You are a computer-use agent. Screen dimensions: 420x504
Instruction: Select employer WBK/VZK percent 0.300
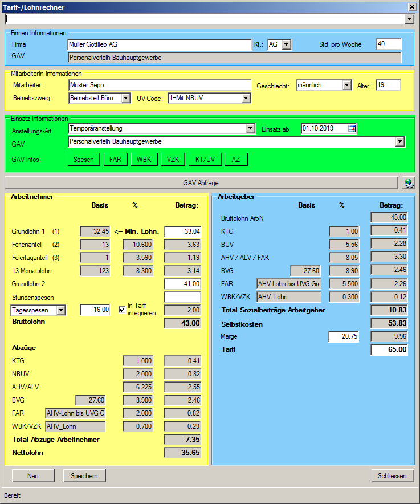coord(344,297)
